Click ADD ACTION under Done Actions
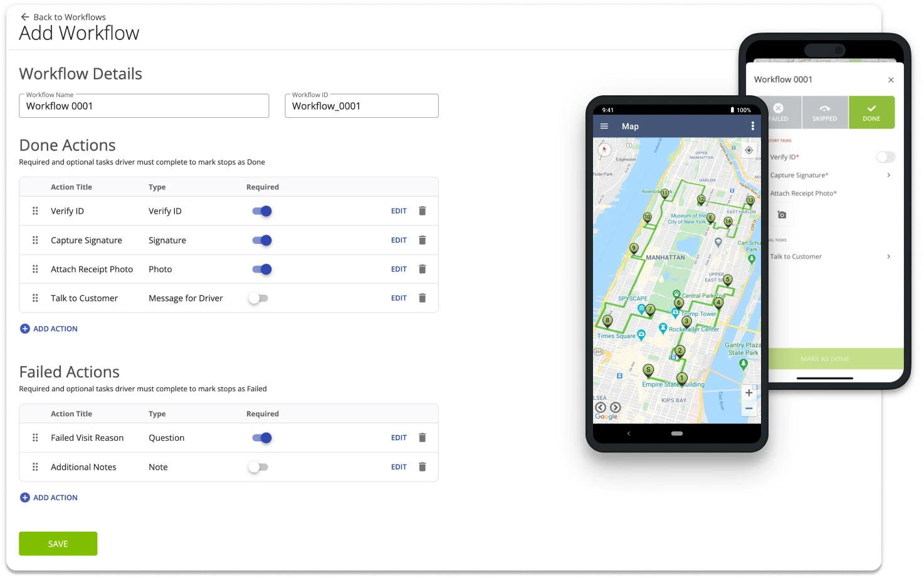 point(48,328)
